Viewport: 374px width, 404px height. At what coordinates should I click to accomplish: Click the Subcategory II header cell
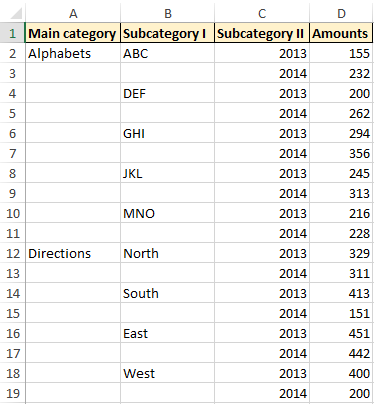(x=262, y=33)
